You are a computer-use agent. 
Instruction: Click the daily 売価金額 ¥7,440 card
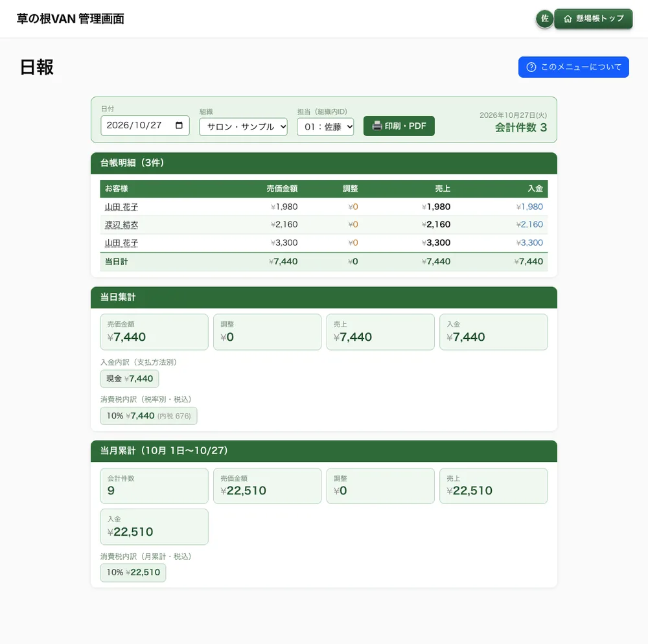(x=154, y=332)
